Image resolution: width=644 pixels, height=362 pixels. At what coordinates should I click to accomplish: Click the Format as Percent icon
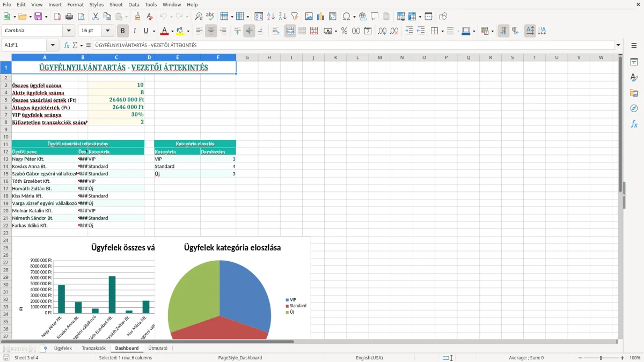pyautogui.click(x=344, y=31)
